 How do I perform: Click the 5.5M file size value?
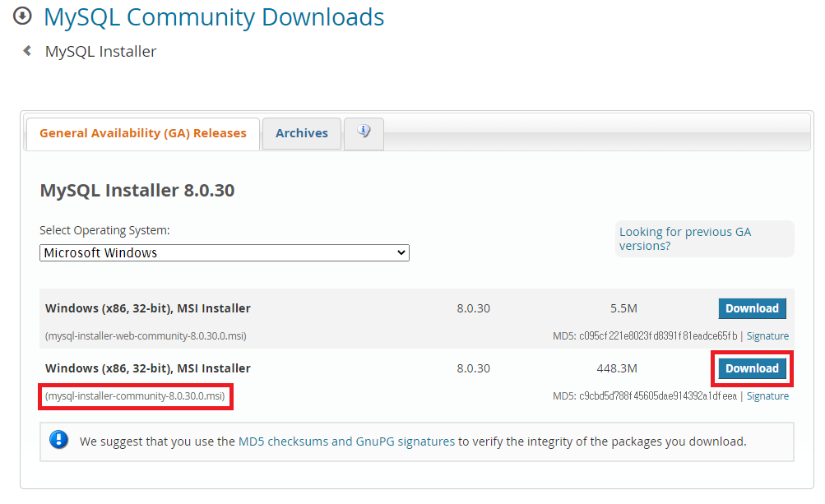[x=623, y=308]
